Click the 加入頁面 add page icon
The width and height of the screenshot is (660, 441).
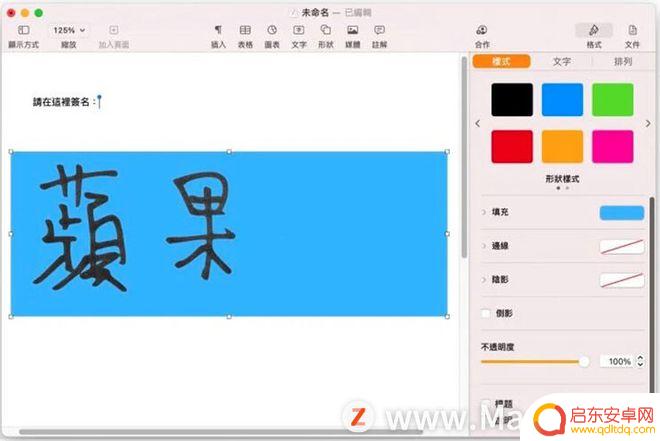[114, 30]
